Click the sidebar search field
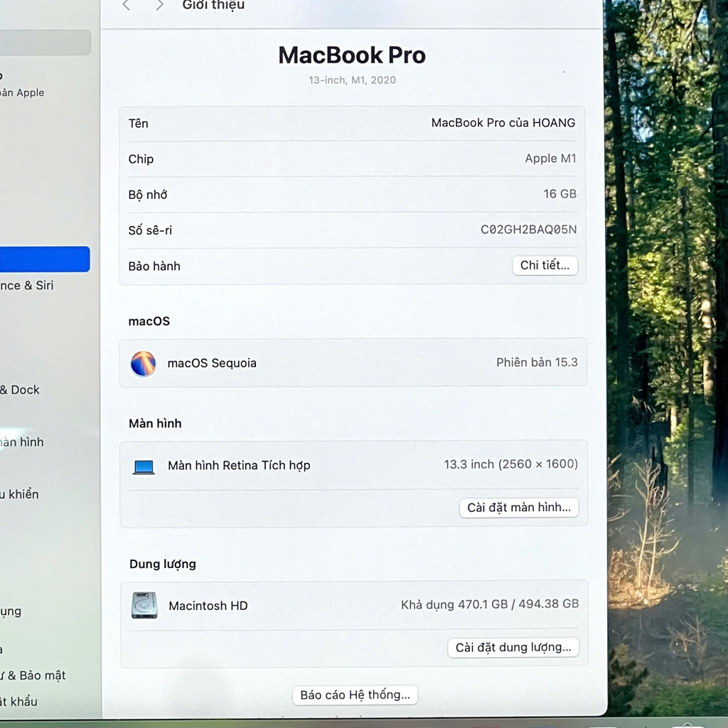This screenshot has height=728, width=728. [45, 43]
